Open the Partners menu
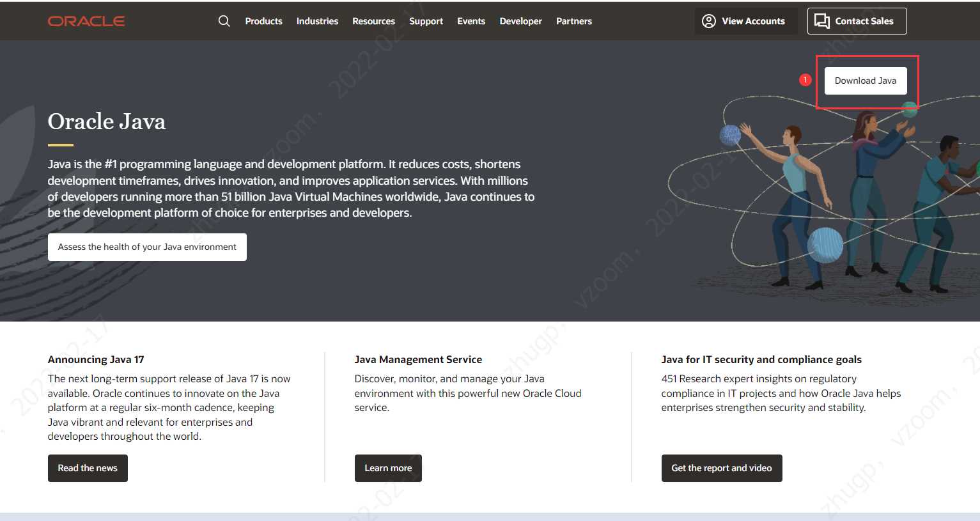The height and width of the screenshot is (521, 980). pos(573,21)
